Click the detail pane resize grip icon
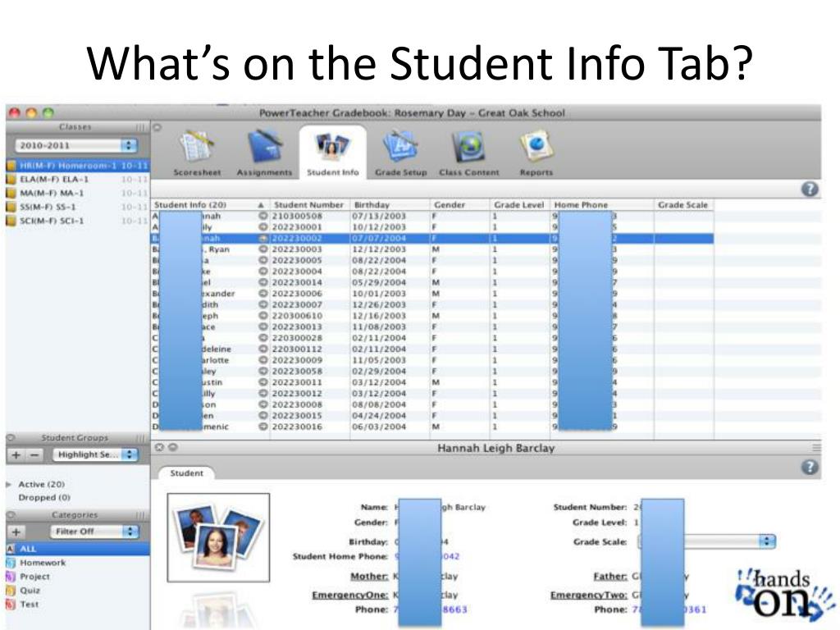Viewport: 840px width, 630px height. (x=816, y=448)
